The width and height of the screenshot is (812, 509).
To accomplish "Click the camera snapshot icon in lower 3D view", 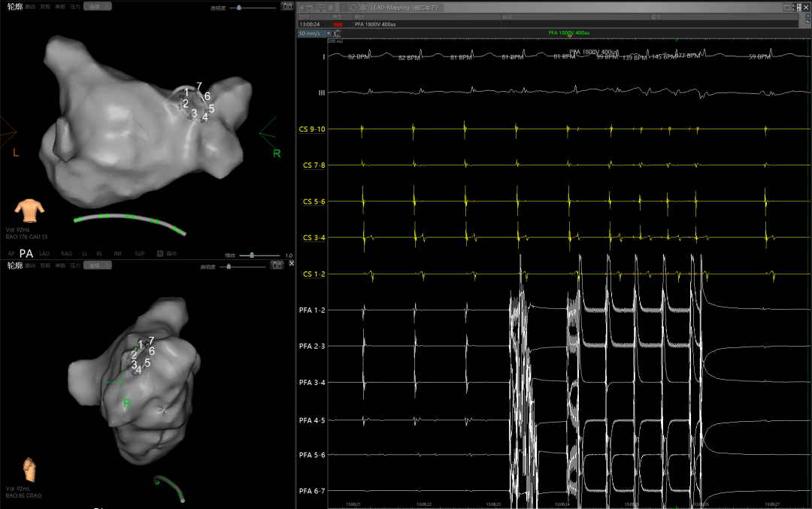I will pos(277,265).
